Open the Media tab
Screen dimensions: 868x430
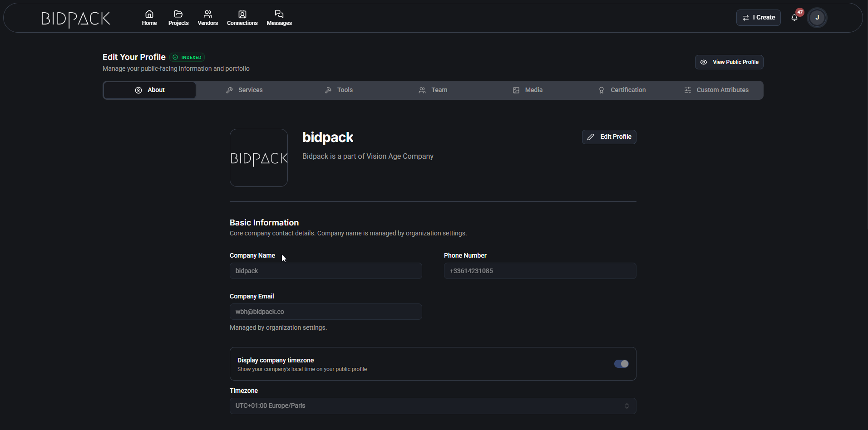528,90
